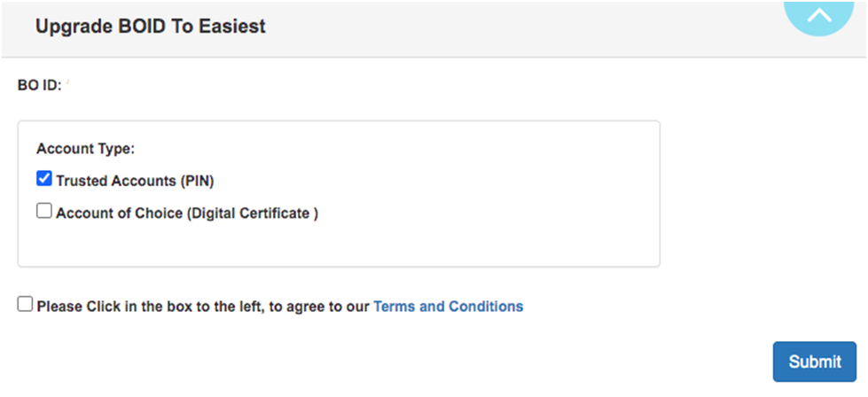Viewport: 868px width, 397px height.
Task: Uncheck the Trusted Accounts (PIN) checkbox
Action: pos(44,179)
